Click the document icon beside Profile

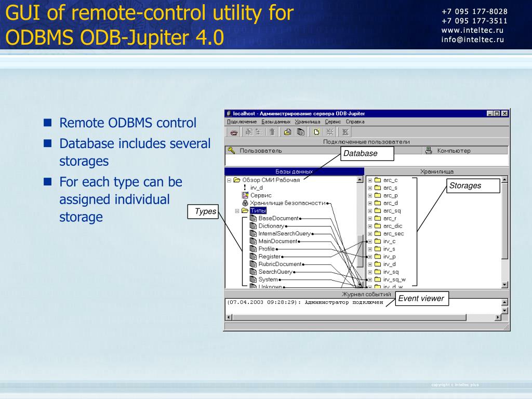(x=253, y=249)
